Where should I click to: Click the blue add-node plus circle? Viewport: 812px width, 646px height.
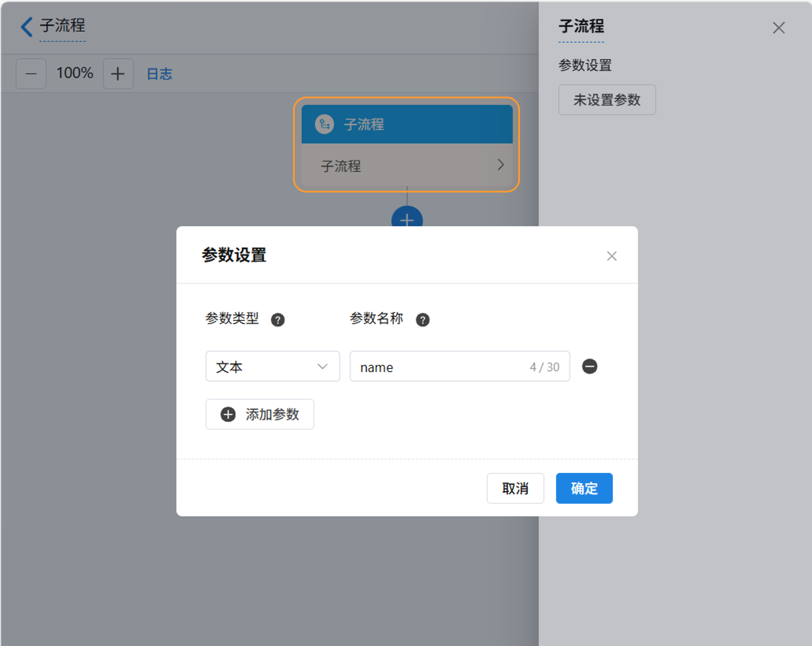(407, 218)
